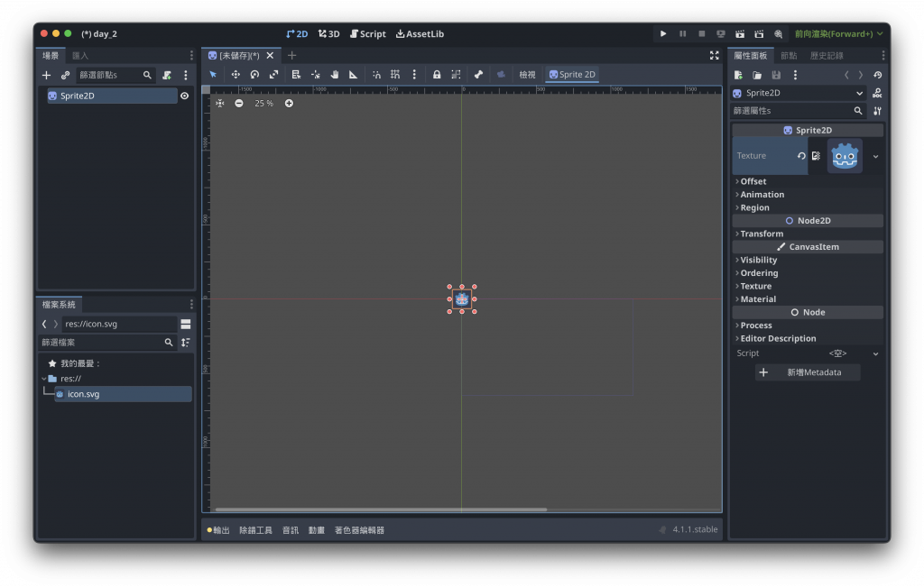Open skeleton options bone icon
Image resolution: width=924 pixels, height=587 pixels.
click(x=478, y=74)
